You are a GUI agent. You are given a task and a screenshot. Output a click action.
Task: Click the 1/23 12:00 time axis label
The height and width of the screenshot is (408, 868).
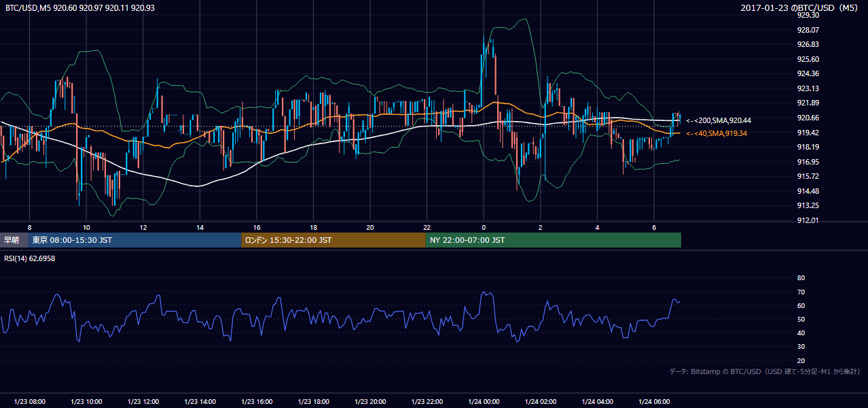[143, 402]
